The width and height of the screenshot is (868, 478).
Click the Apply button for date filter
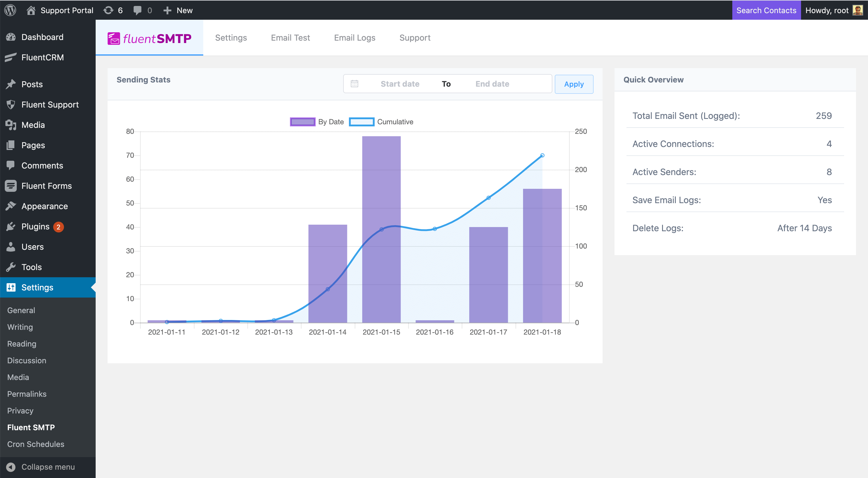tap(574, 84)
